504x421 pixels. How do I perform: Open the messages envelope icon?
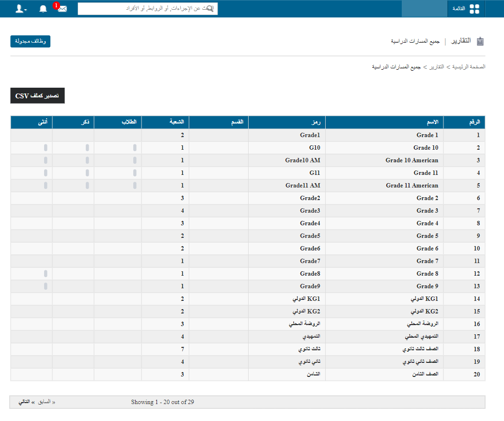pyautogui.click(x=63, y=9)
